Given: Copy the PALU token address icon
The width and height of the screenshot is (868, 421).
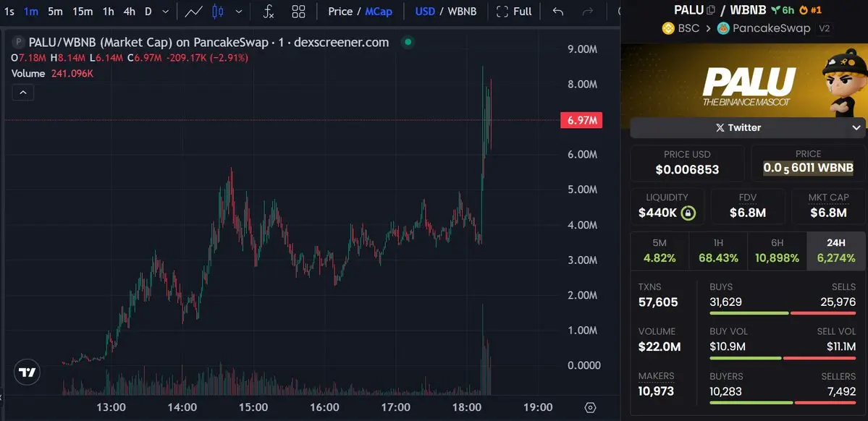Looking at the screenshot, I should pyautogui.click(x=712, y=10).
